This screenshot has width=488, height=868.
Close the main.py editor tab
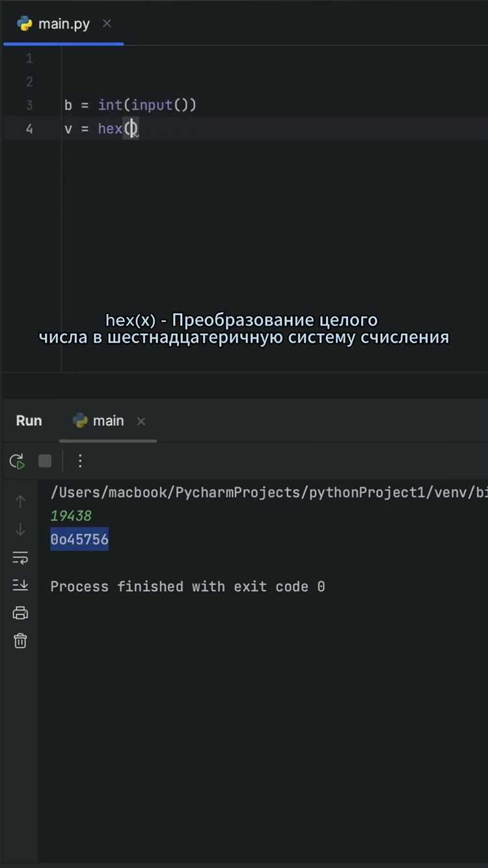coord(107,23)
